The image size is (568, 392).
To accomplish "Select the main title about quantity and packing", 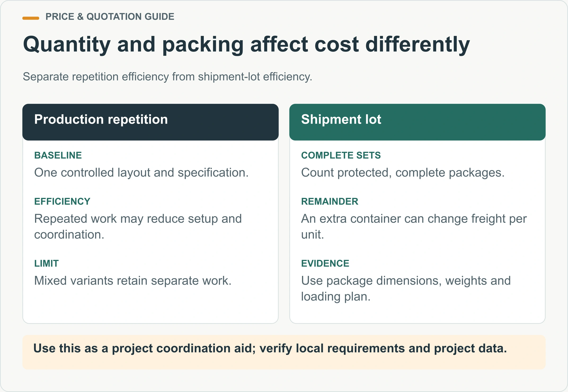I will click(246, 45).
